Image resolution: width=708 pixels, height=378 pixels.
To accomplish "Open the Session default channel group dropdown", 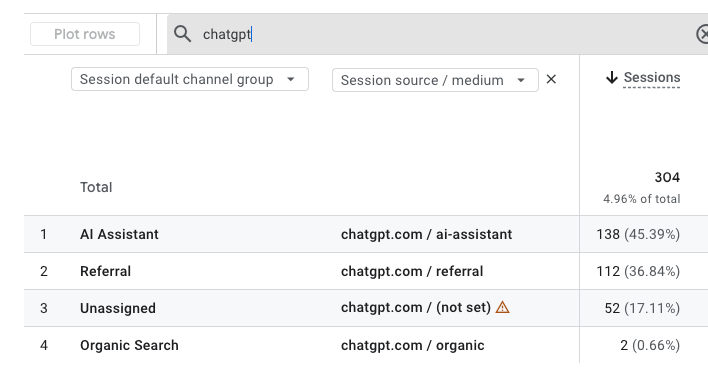I will (190, 79).
